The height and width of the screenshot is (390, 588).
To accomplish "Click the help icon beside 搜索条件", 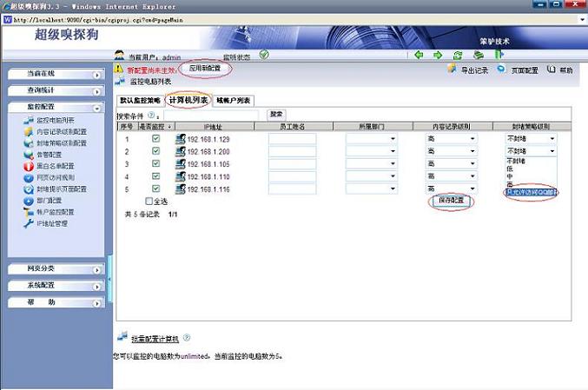I will coord(152,114).
